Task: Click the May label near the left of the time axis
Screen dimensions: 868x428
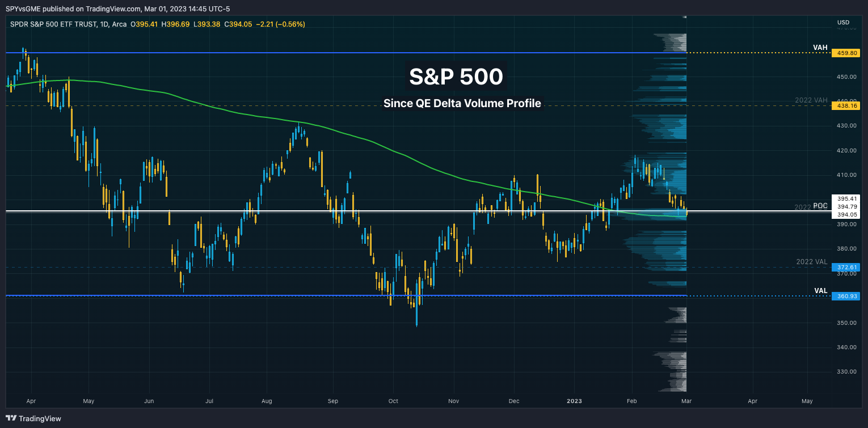Action: coord(87,401)
